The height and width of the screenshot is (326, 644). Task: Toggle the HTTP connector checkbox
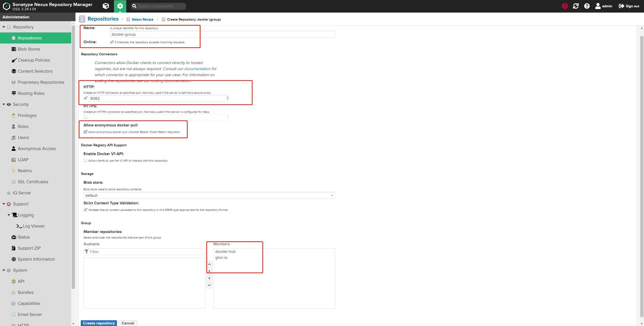(86, 98)
